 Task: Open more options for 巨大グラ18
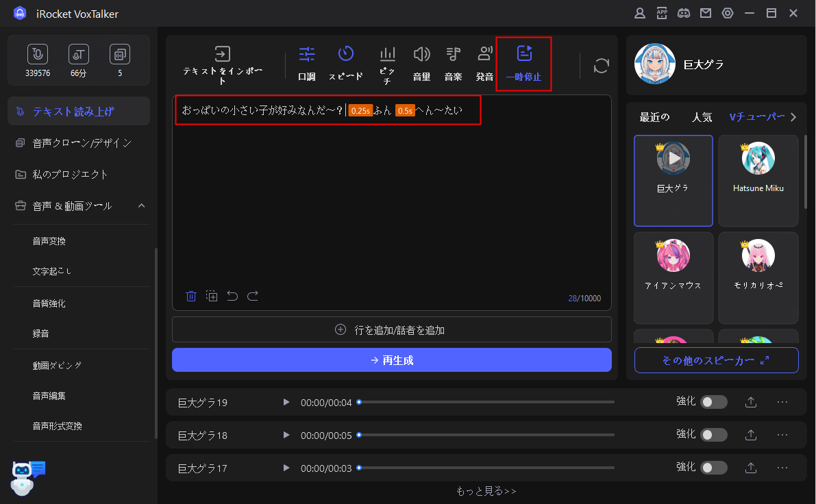(x=782, y=435)
